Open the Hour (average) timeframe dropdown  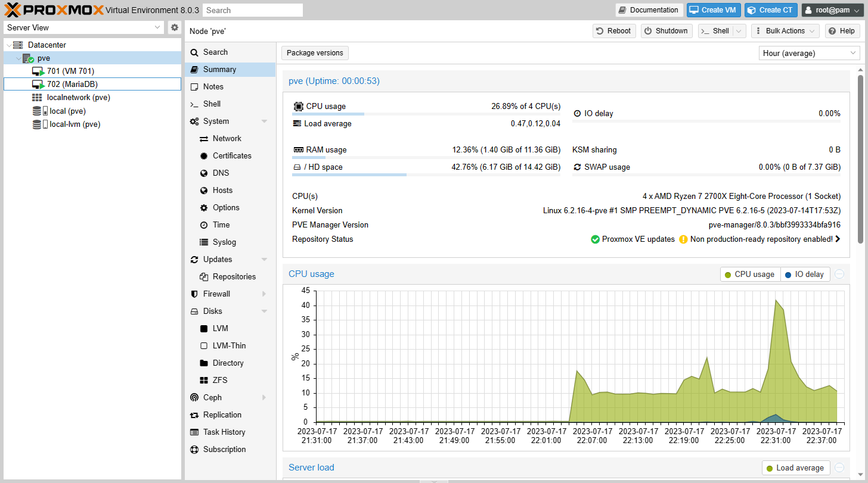click(809, 53)
